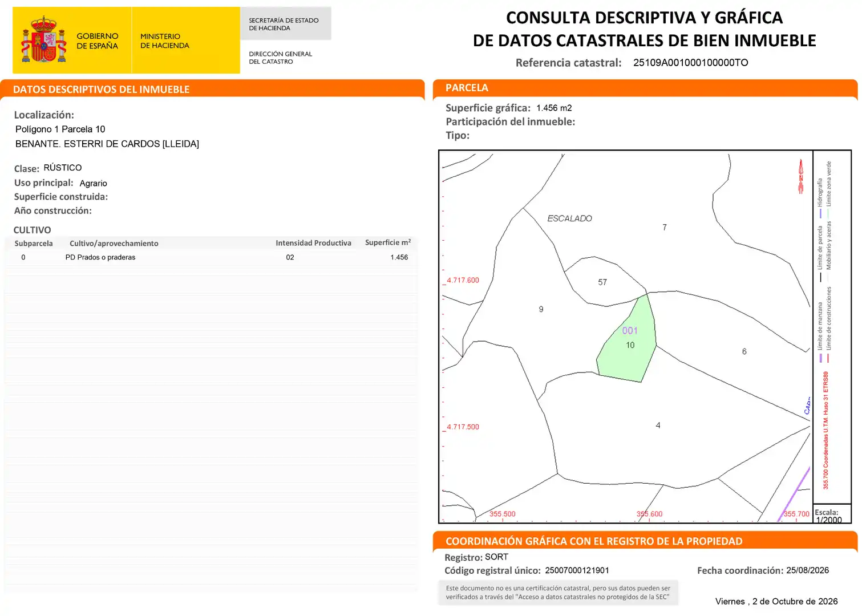The width and height of the screenshot is (862, 616).
Task: Click parcel number 6 on map
Action: point(744,352)
